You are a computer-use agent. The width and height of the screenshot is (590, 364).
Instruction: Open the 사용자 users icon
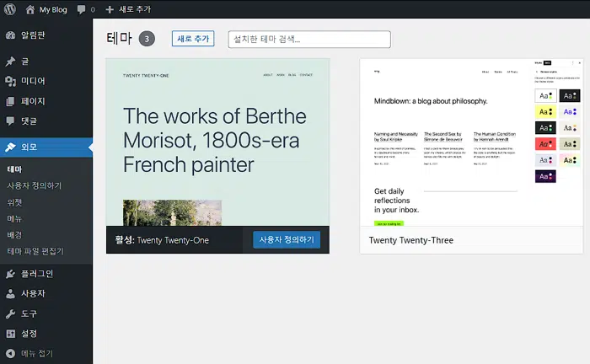tap(10, 294)
